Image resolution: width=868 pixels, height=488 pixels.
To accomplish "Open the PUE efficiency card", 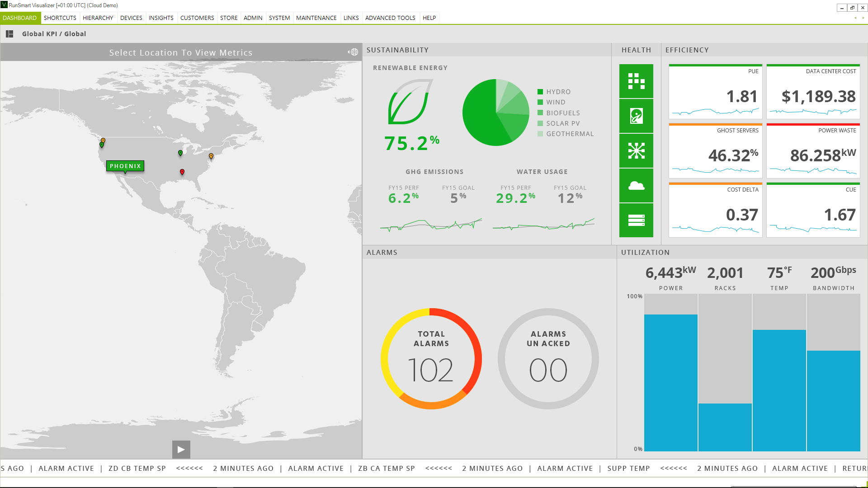I will tap(715, 92).
